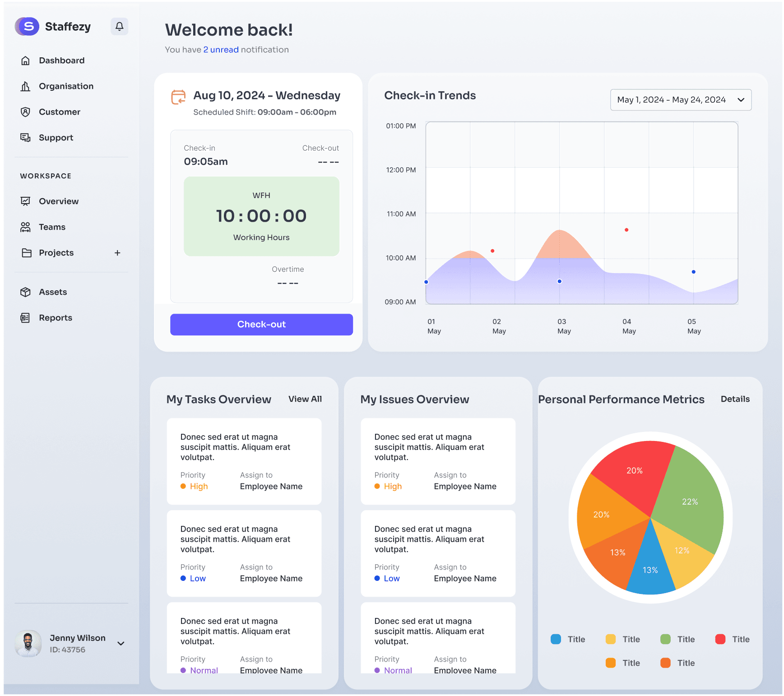The height and width of the screenshot is (696, 784).
Task: Click the red pie chart legend swatch
Action: (x=720, y=639)
